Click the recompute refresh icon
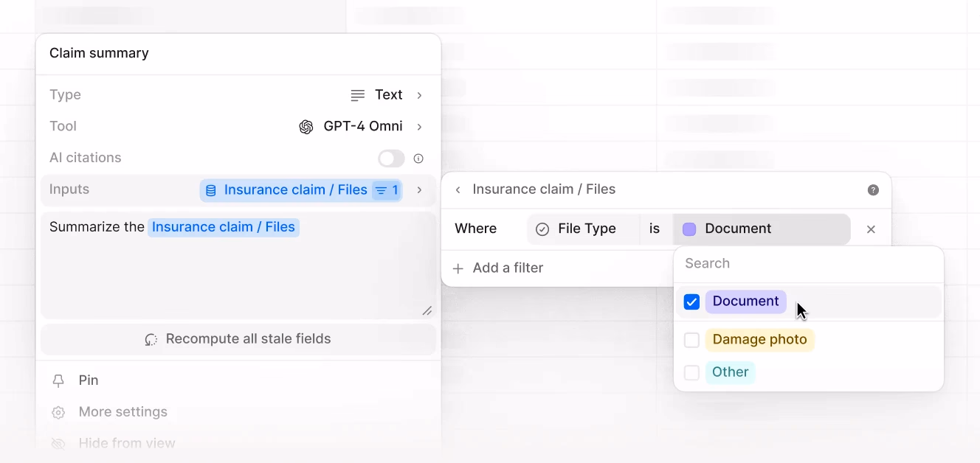Viewport: 980px width, 463px height. [151, 340]
